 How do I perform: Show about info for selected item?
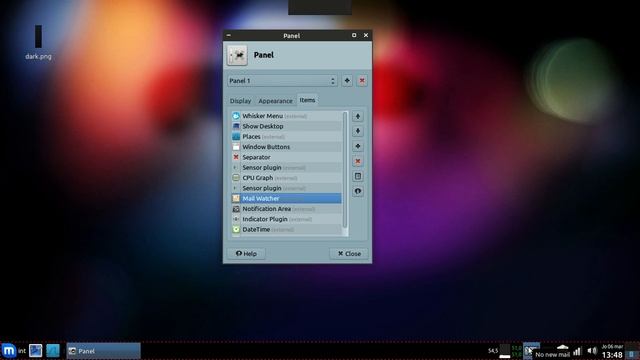[x=358, y=191]
